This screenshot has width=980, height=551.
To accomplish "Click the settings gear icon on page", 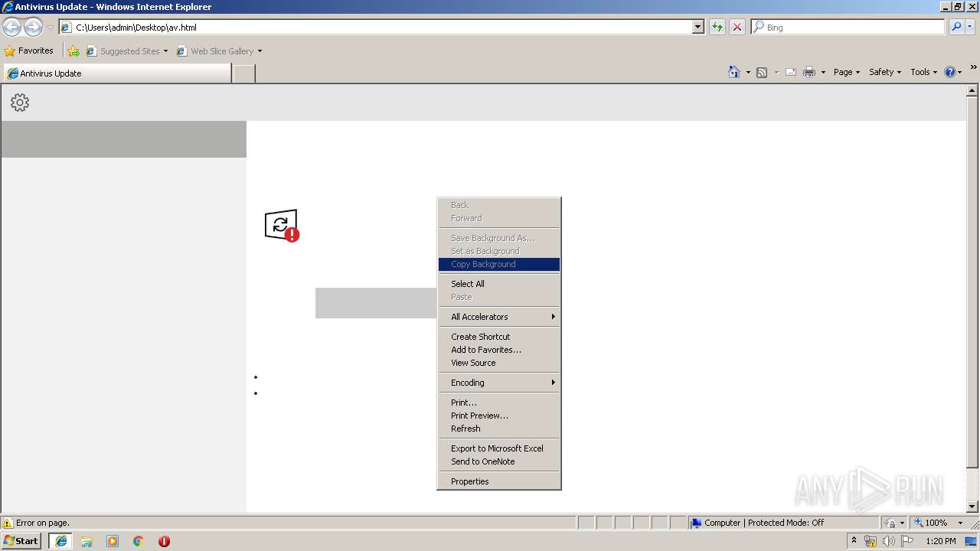I will [x=20, y=103].
